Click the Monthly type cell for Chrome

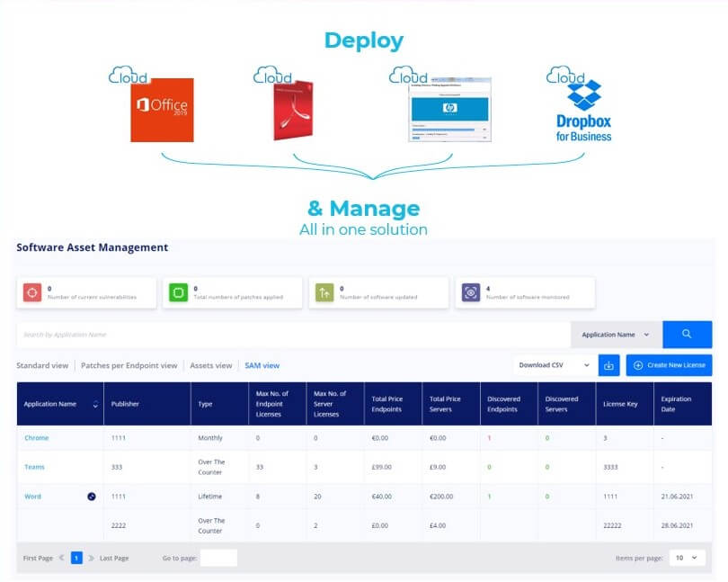[210, 438]
